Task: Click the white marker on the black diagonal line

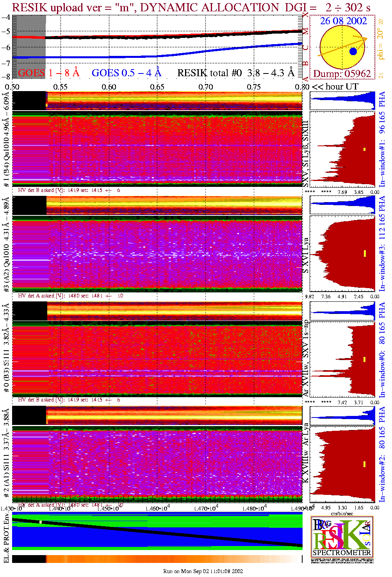Action: (x=40, y=521)
